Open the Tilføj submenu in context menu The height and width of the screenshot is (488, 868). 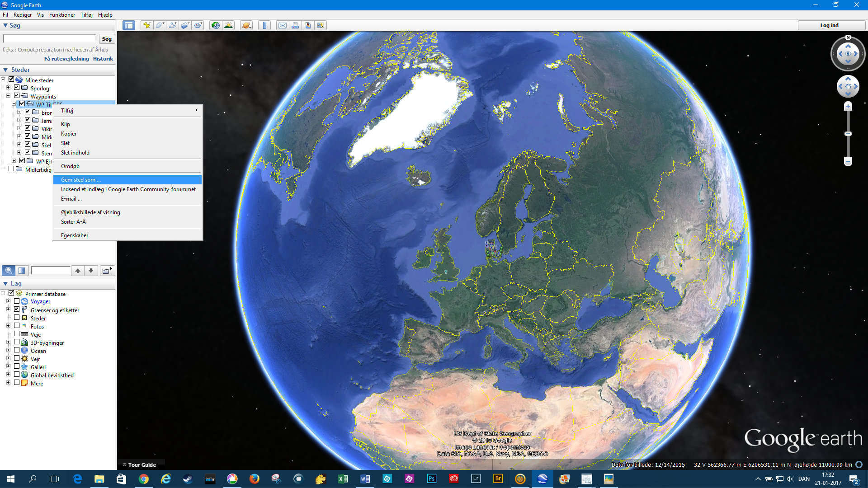(x=127, y=110)
